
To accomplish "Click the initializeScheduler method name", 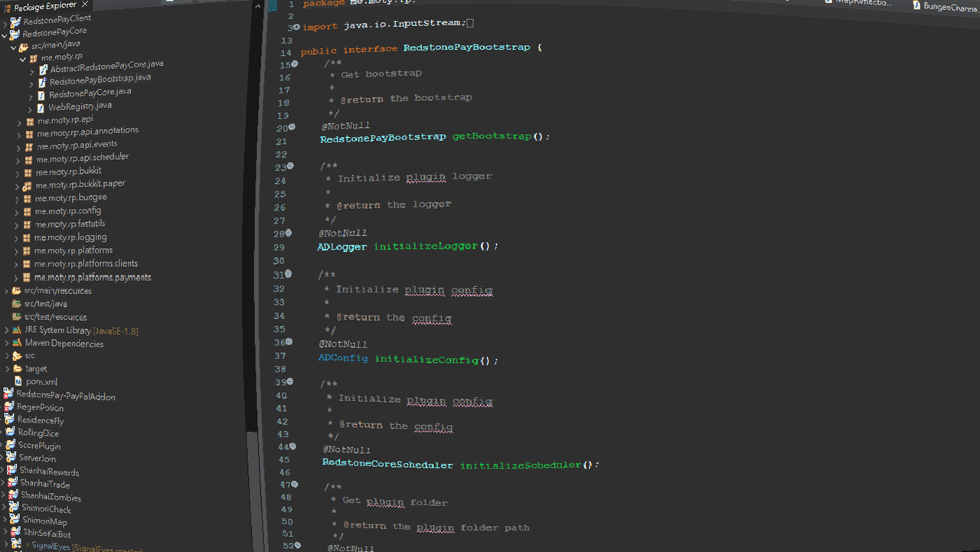I will pyautogui.click(x=521, y=465).
